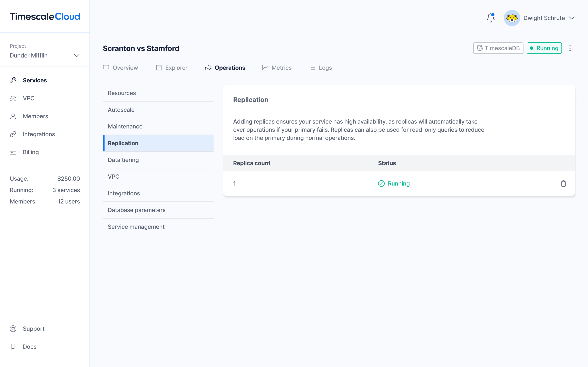
Task: Select Database parameters section
Action: click(137, 210)
